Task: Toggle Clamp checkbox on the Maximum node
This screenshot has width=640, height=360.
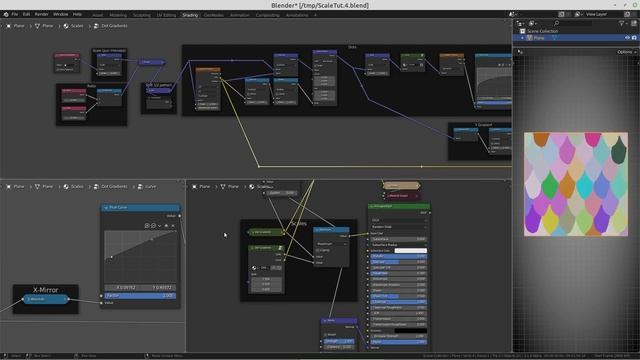Action: point(318,250)
